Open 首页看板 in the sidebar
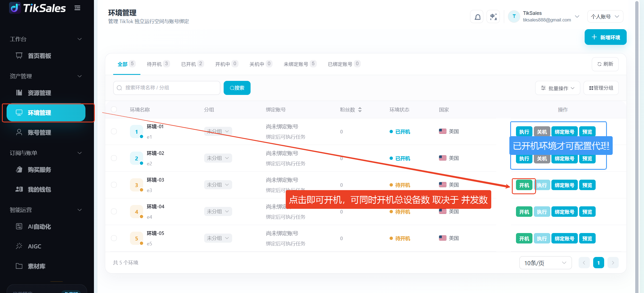The image size is (644, 293). pos(46,56)
